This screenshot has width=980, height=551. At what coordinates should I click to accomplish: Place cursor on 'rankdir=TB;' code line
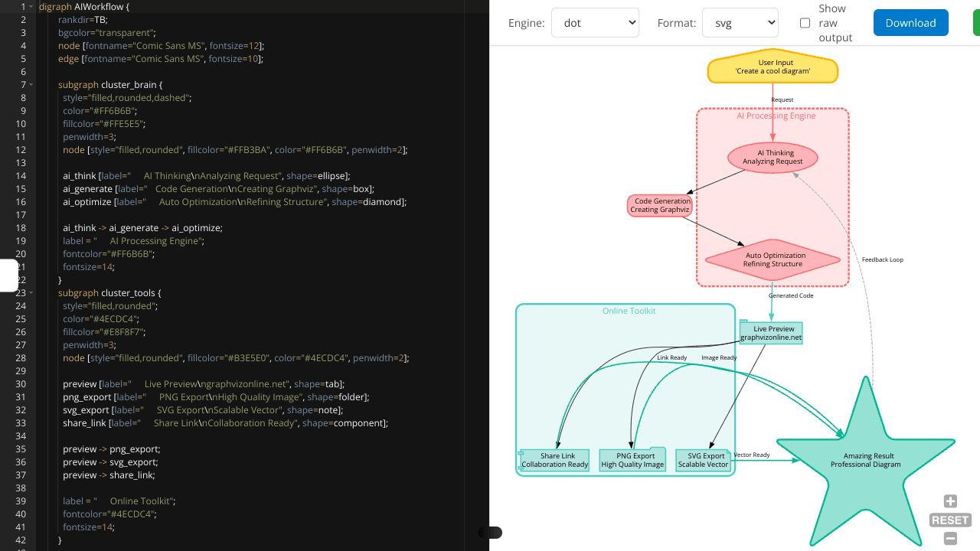click(x=83, y=20)
